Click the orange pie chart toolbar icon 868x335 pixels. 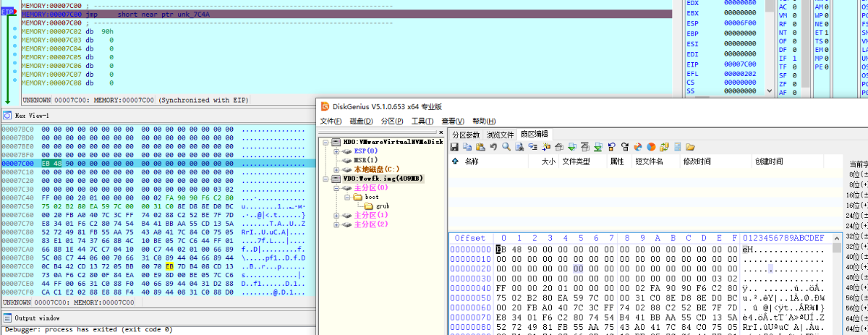[x=651, y=147]
